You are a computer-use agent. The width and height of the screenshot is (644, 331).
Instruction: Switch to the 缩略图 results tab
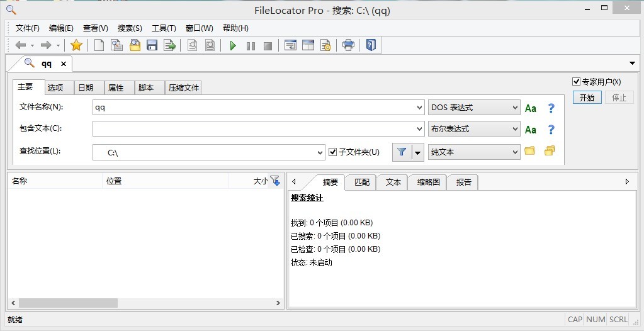428,182
